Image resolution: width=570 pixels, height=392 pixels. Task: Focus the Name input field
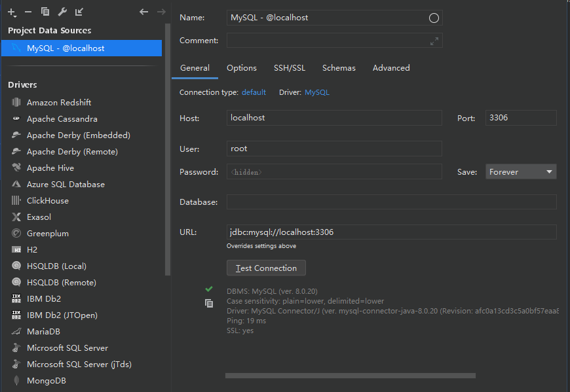(334, 18)
